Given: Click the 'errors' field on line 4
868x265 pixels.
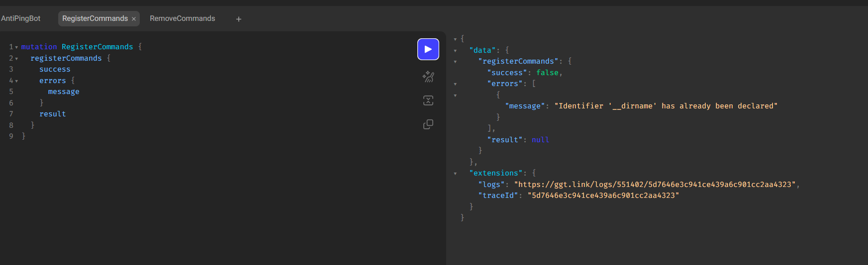Looking at the screenshot, I should (53, 81).
